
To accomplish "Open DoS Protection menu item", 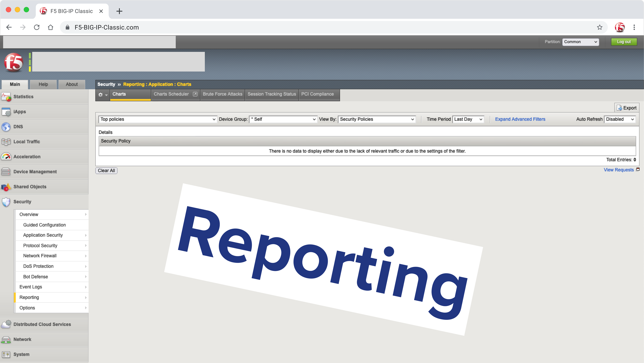I will coord(52,266).
